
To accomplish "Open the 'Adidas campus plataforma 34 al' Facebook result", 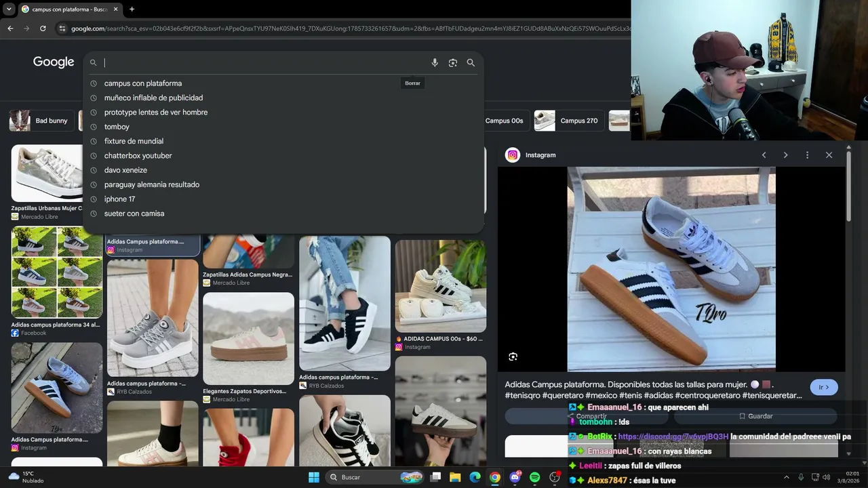I will click(57, 281).
